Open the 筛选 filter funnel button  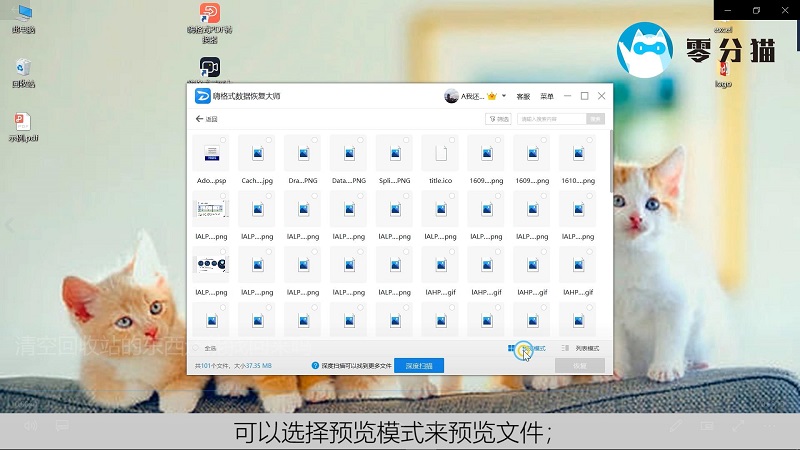coord(498,119)
